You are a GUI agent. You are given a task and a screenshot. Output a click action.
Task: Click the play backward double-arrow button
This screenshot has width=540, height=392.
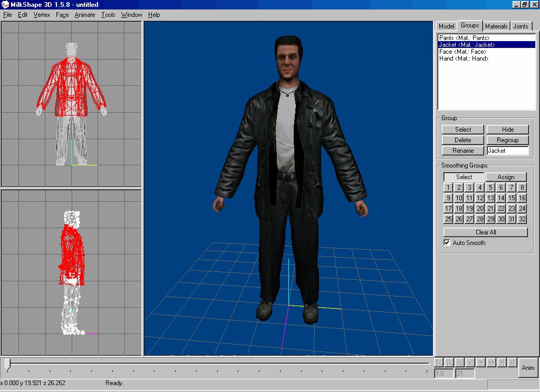click(x=460, y=362)
